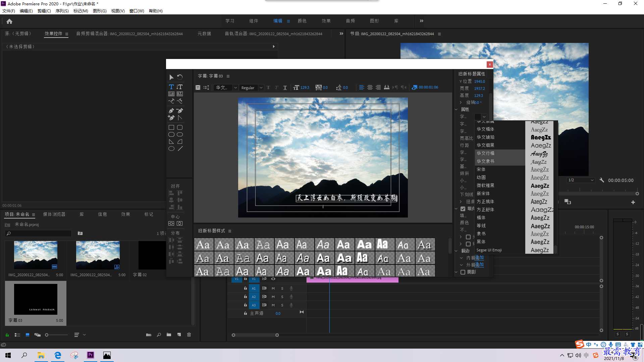
Task: Open font dropdown arrow in properties panel
Action: [484, 117]
